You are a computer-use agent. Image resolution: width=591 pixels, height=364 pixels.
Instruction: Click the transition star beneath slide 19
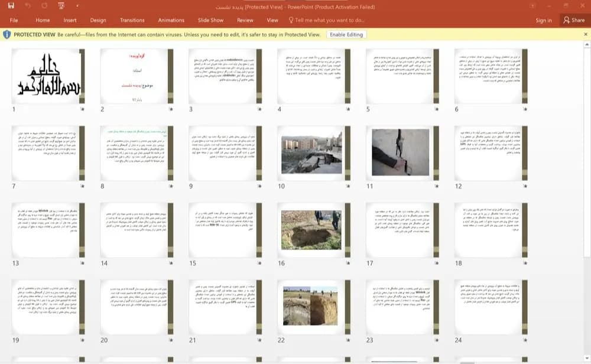click(x=82, y=340)
